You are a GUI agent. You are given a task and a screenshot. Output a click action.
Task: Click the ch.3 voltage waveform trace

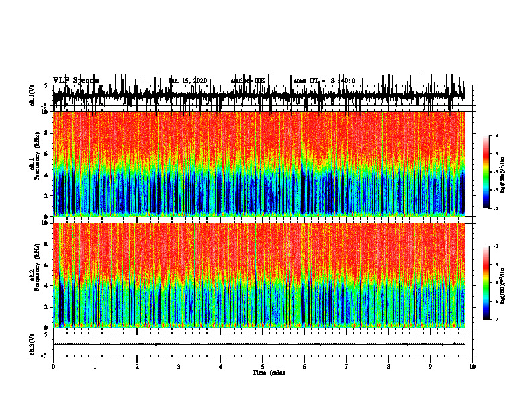click(x=259, y=345)
